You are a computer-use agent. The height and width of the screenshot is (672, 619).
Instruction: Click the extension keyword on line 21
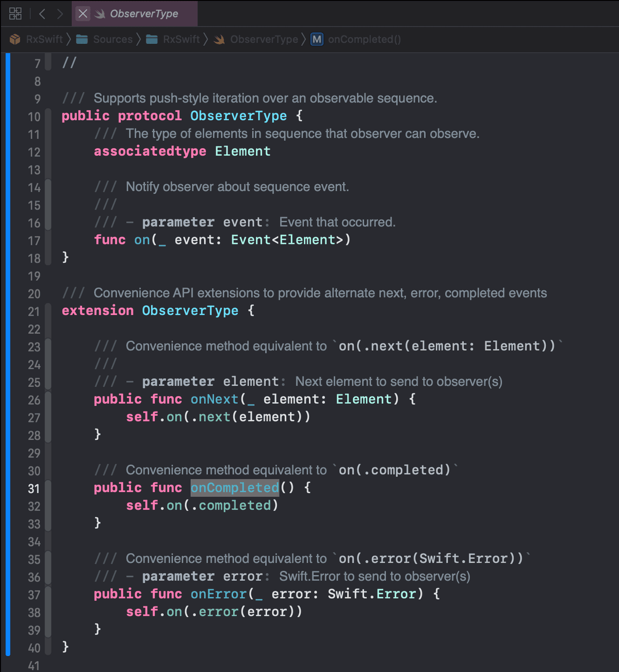[x=97, y=310]
